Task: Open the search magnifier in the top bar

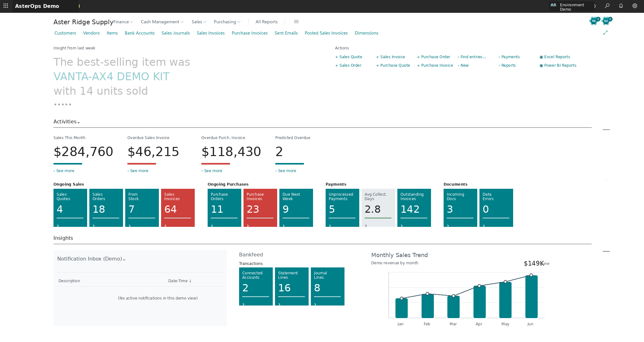Action: pyautogui.click(x=607, y=6)
